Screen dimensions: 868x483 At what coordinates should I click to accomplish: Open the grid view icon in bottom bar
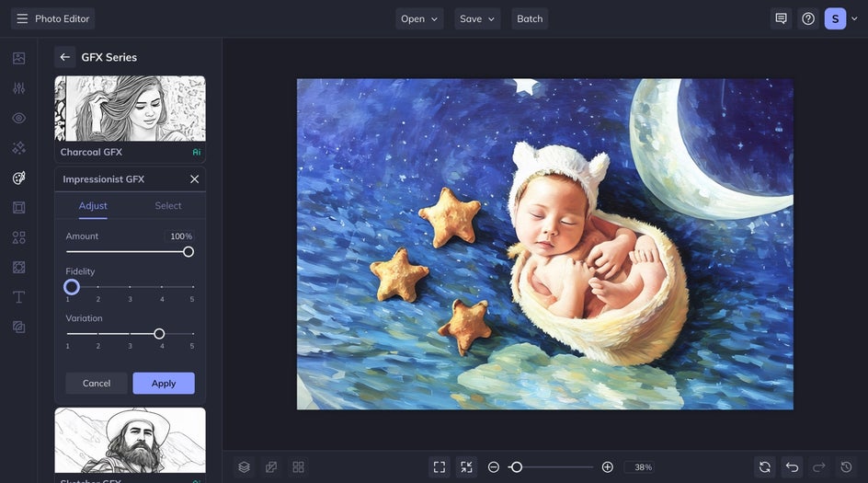coord(298,467)
